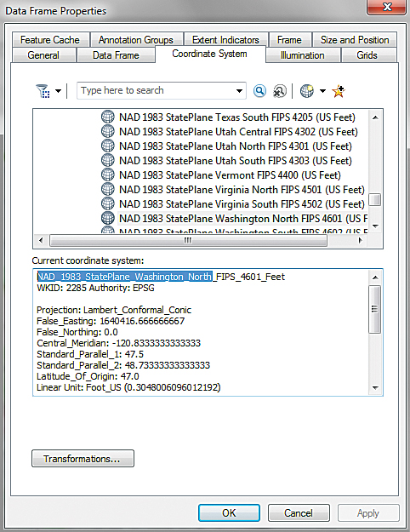Viewport: 410px width, 532px height.
Task: Confirm with the OK button
Action: (230, 513)
